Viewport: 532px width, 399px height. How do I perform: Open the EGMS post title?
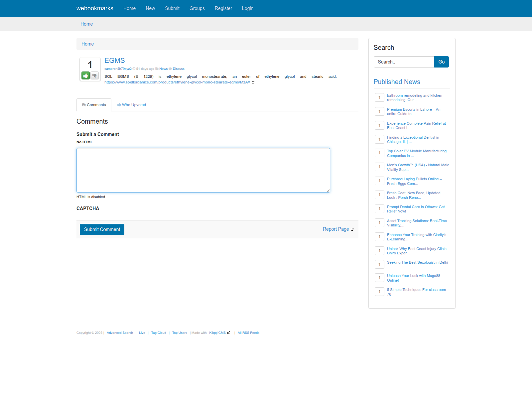coord(115,61)
